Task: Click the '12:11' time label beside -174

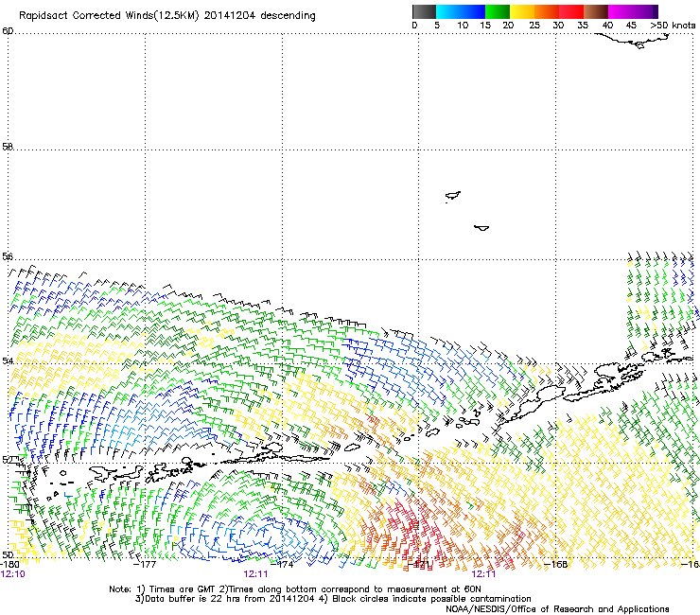Action: pyautogui.click(x=255, y=574)
